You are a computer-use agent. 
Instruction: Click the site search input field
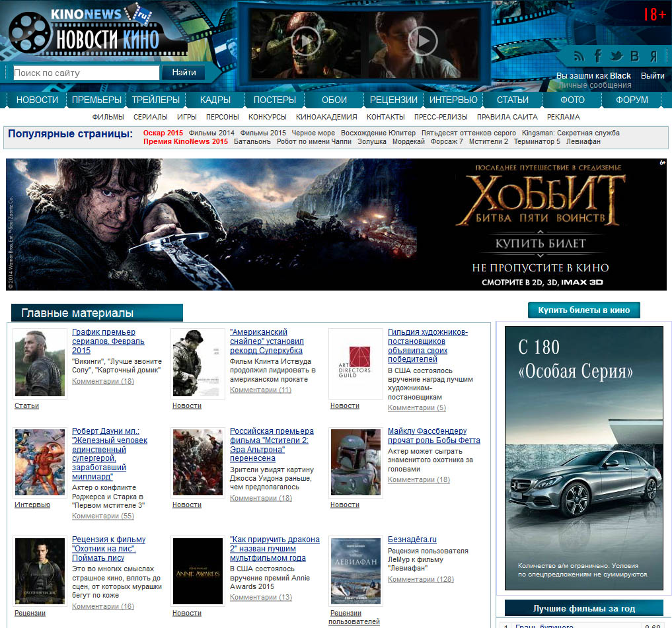point(86,73)
